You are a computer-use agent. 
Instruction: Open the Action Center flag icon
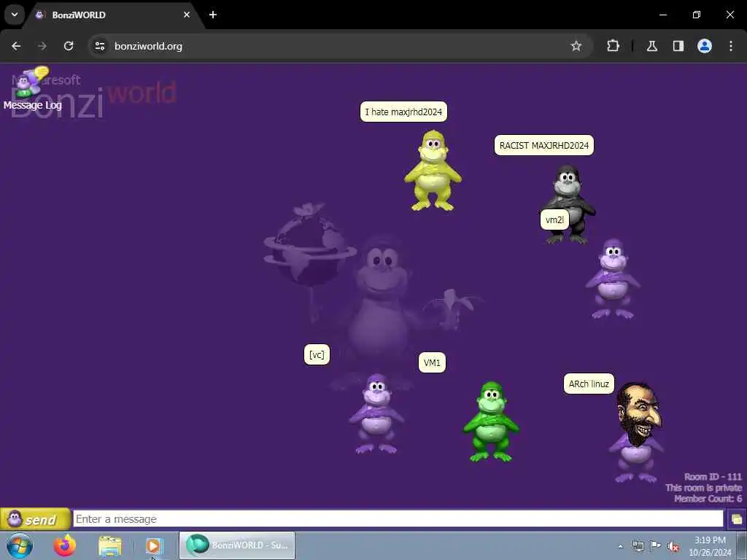(x=655, y=546)
